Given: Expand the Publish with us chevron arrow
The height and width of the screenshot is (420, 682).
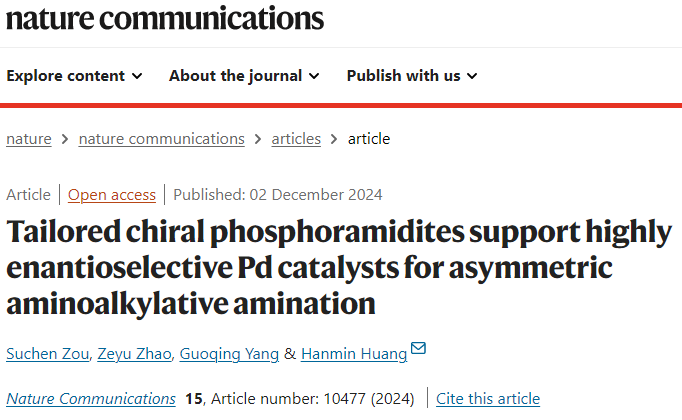Looking at the screenshot, I should point(472,76).
